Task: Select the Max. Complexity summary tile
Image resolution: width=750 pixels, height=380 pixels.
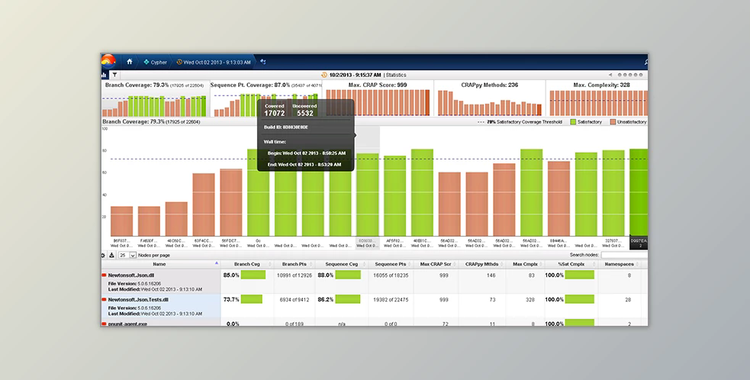Action: coord(597,99)
